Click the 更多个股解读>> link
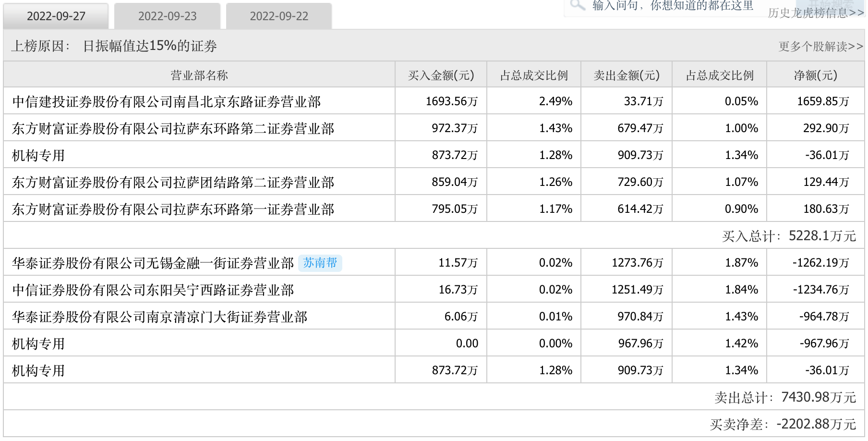This screenshot has height=441, width=868. [820, 47]
